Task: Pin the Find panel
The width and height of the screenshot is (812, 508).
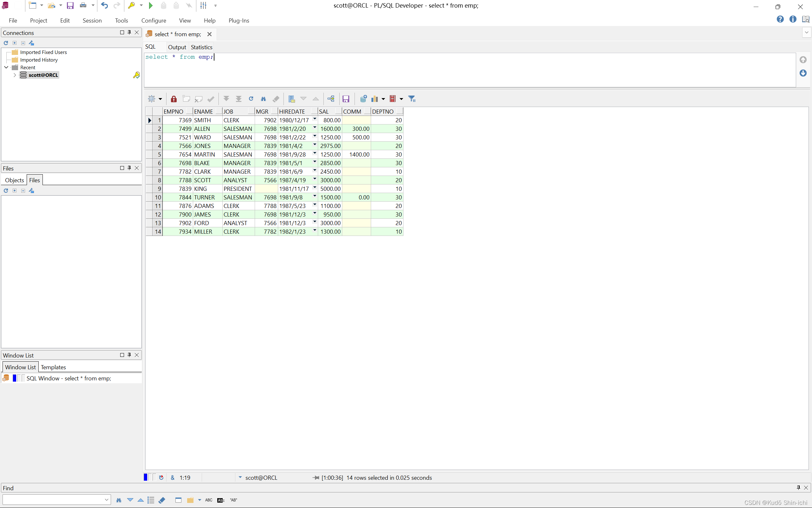Action: click(798, 488)
